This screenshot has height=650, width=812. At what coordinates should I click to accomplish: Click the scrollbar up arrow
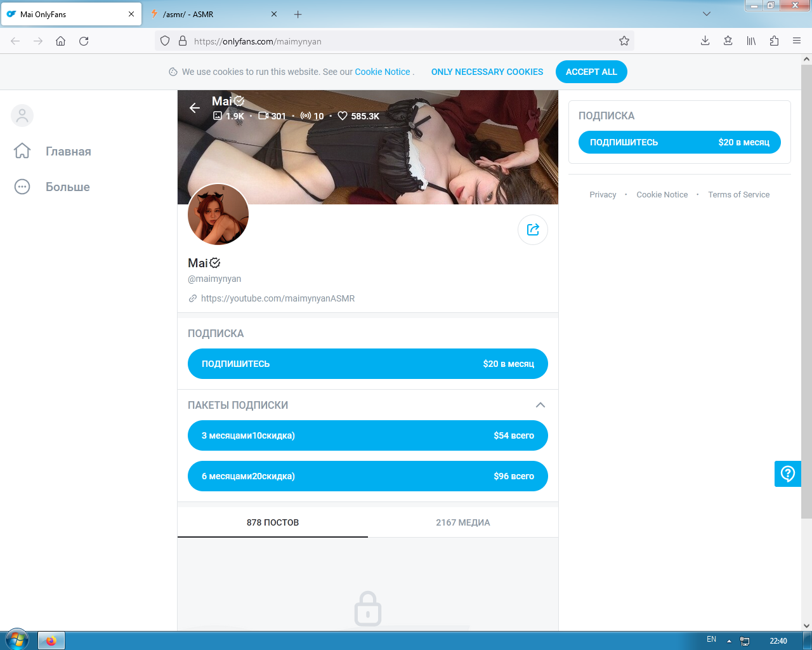[806, 59]
